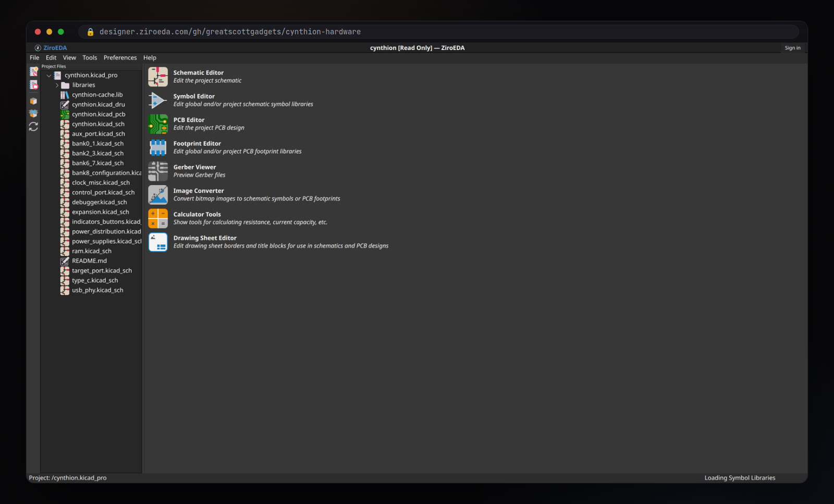Viewport: 834px width, 504px height.
Task: Open the Tools menu
Action: coord(90,58)
